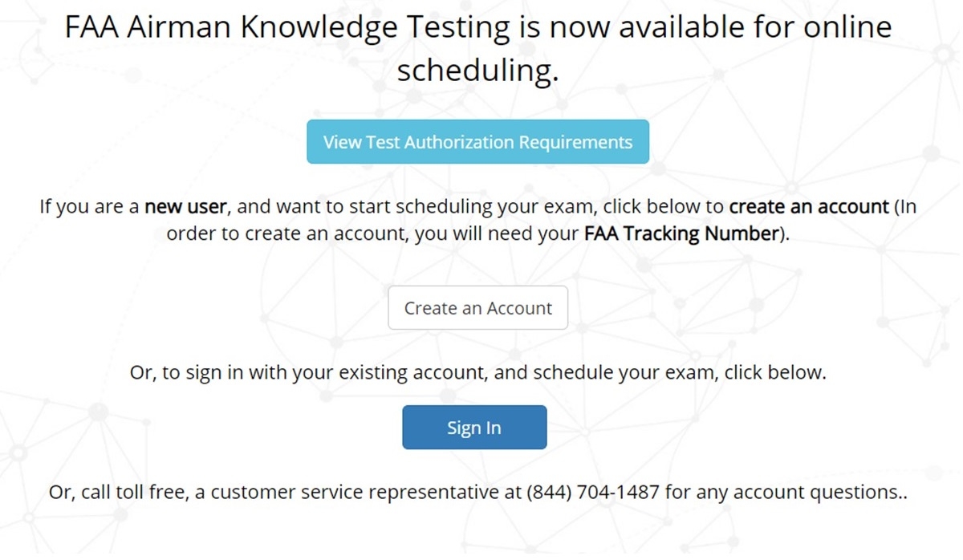963x560 pixels.
Task: Sign in to schedule your exam
Action: 473,427
